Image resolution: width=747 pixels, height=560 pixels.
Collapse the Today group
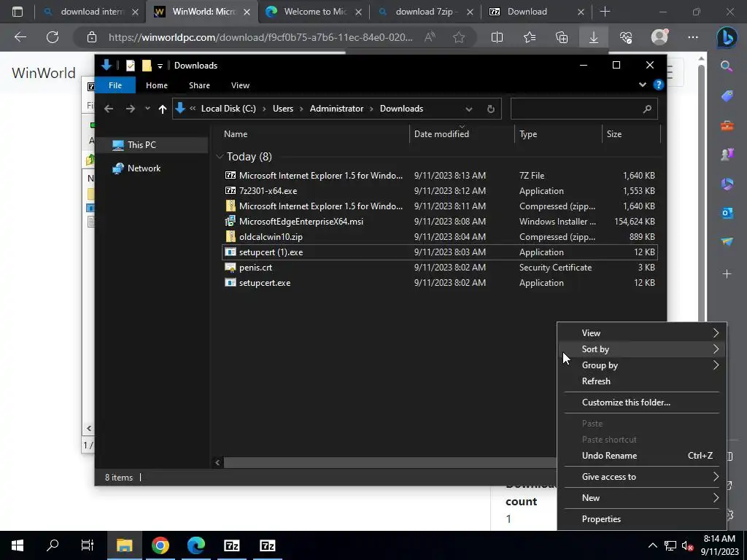tap(220, 157)
